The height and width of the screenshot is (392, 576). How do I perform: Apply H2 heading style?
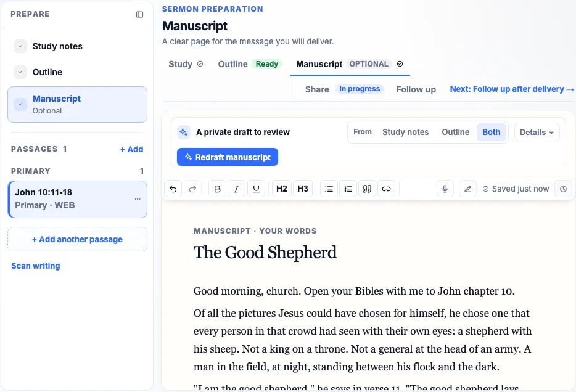point(282,189)
